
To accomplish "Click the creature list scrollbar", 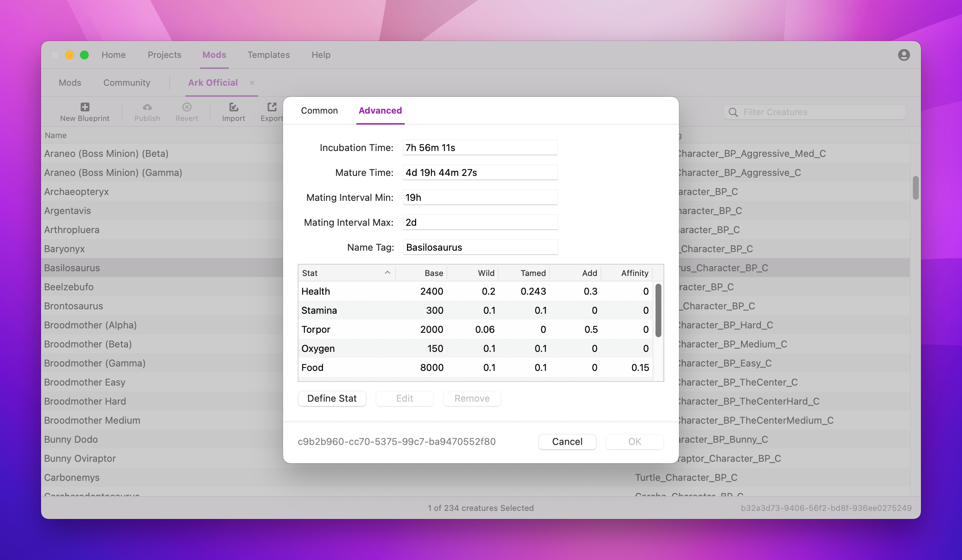I will pos(915,188).
